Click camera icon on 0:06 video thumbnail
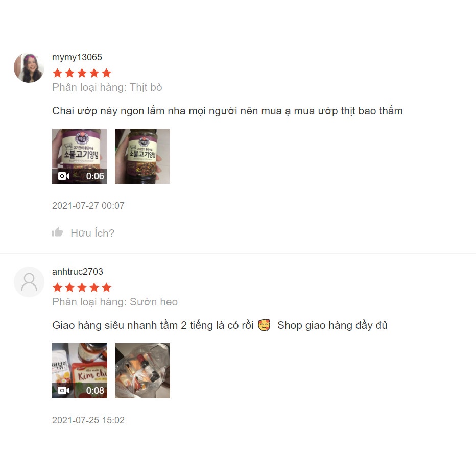Screen dimensions: 476x476 pos(64,176)
